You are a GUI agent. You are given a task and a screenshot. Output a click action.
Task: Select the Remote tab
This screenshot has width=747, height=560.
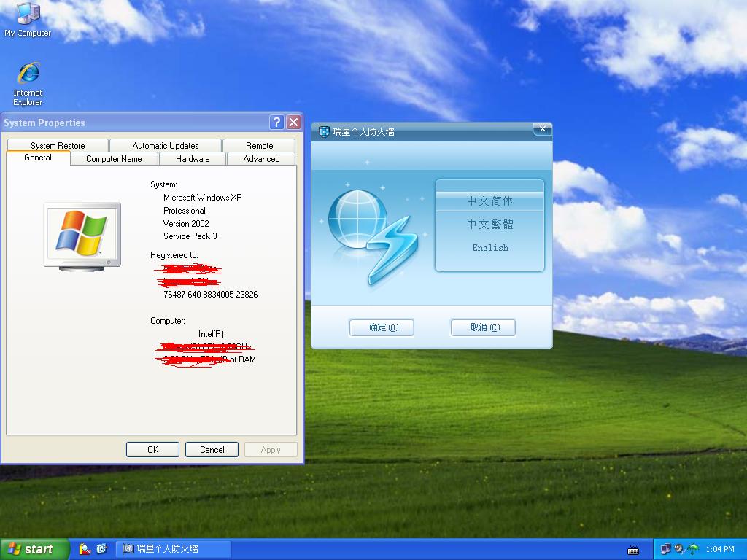(259, 145)
